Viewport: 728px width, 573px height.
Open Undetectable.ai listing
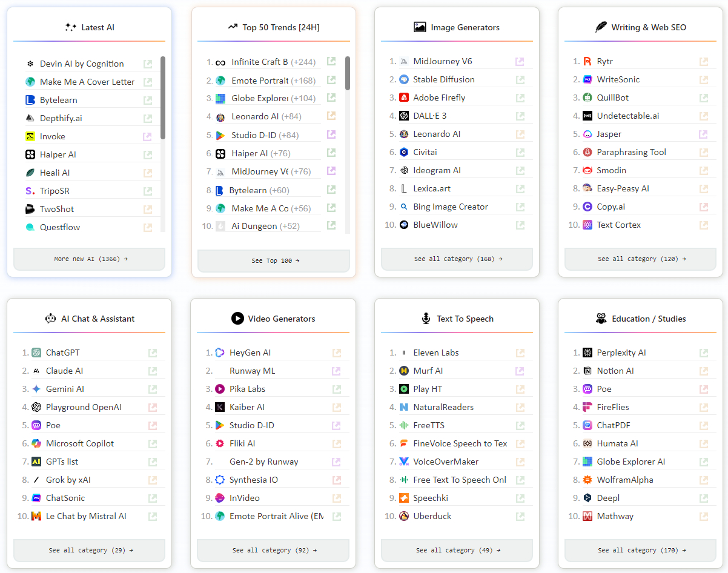coord(628,116)
